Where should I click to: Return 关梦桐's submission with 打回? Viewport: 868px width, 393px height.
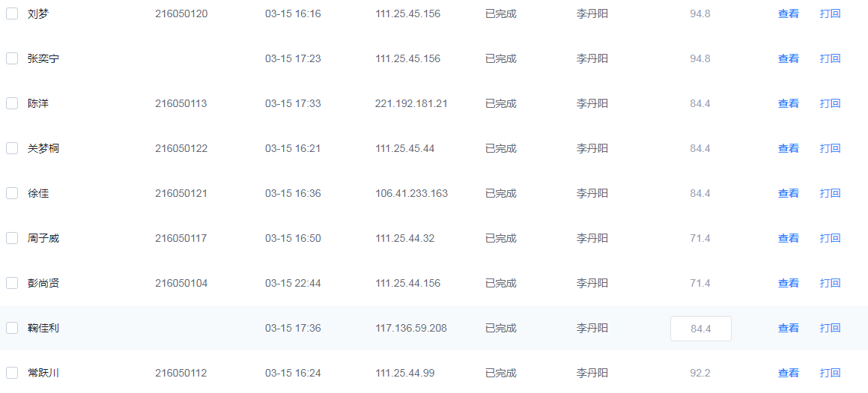coord(830,148)
